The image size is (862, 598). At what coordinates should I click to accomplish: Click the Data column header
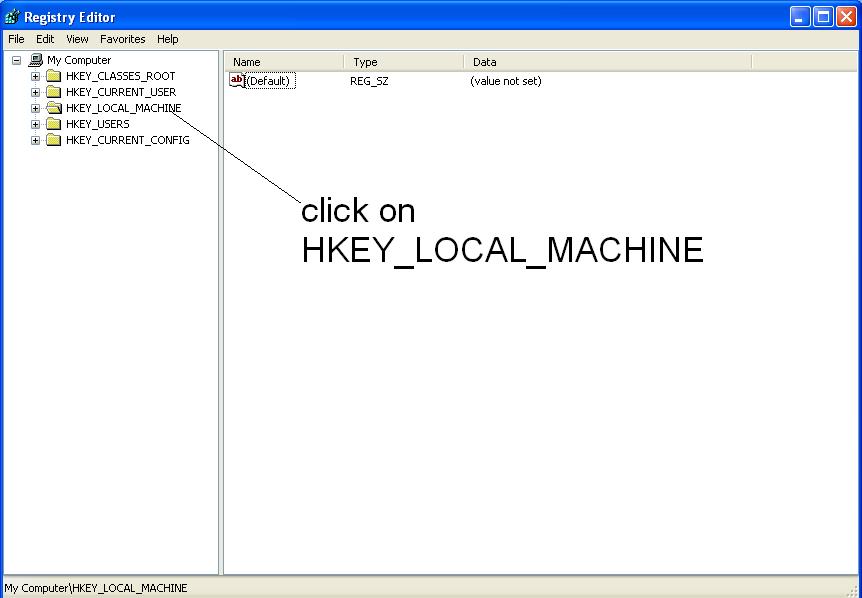pos(607,62)
